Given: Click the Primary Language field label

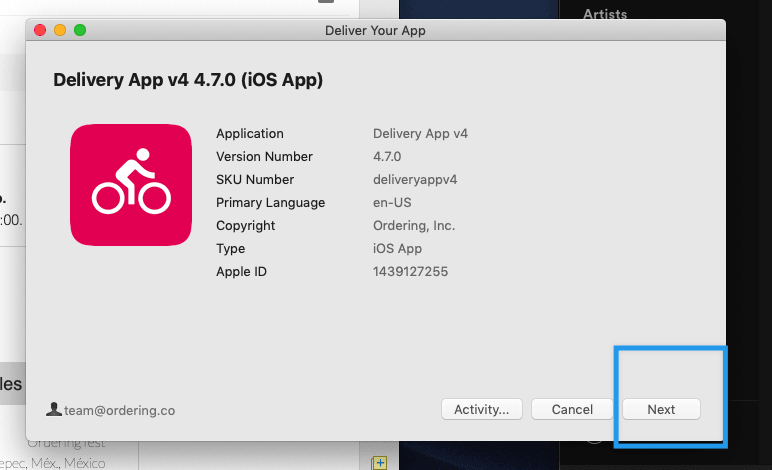Looking at the screenshot, I should 270,203.
